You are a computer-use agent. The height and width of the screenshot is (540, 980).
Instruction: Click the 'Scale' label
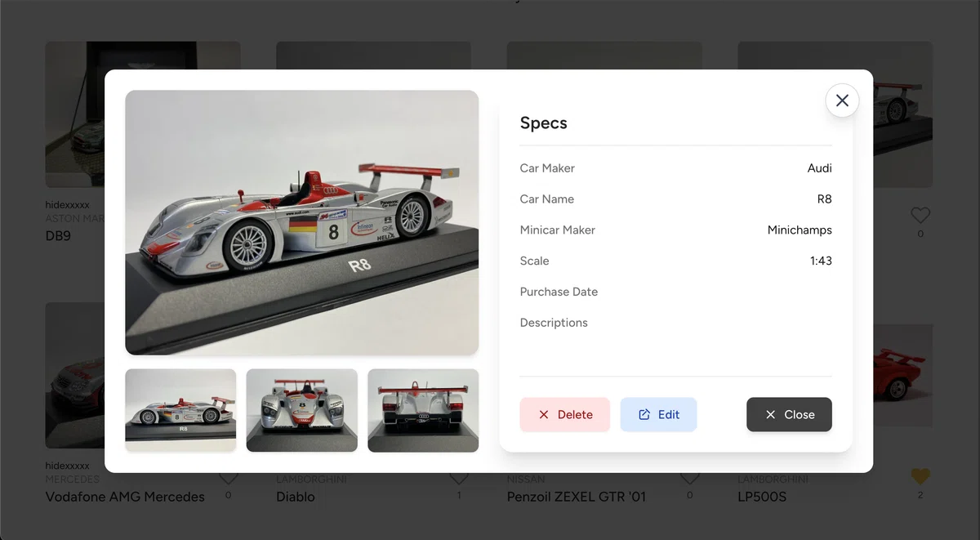point(535,261)
